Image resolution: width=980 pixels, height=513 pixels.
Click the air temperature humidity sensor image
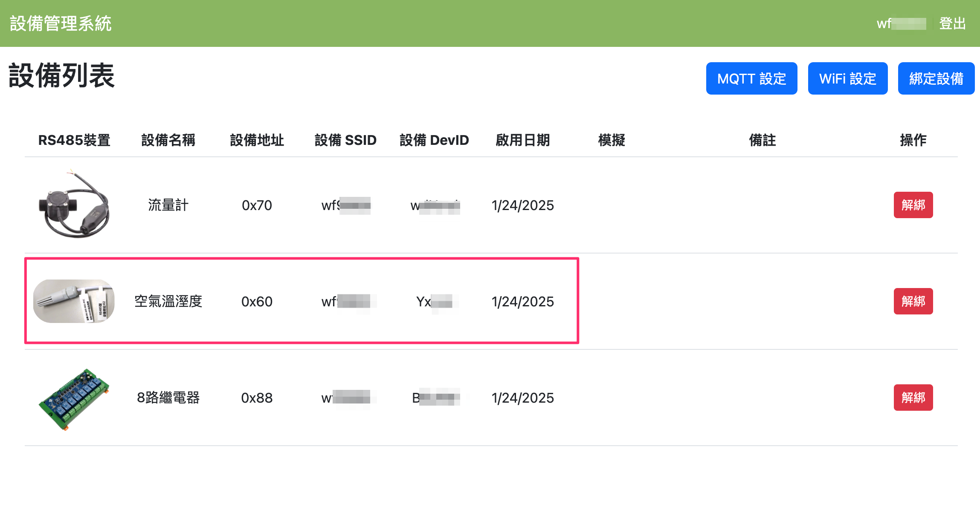74,301
